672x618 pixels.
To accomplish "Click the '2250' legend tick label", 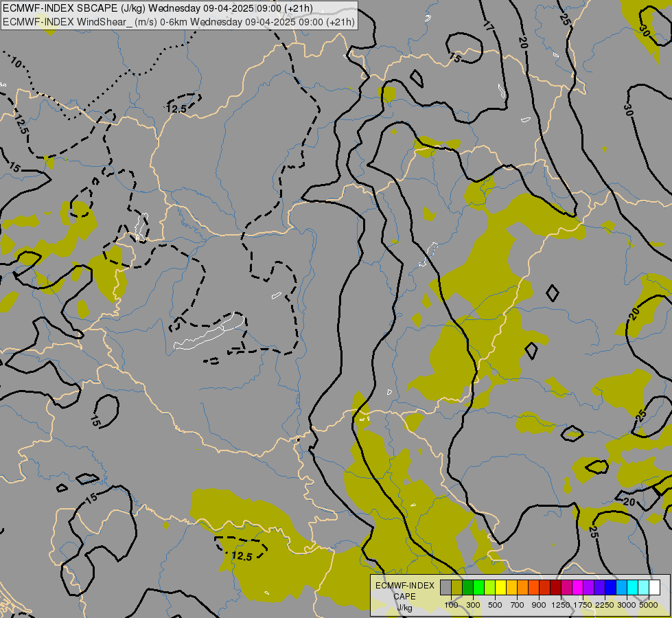I will click(x=605, y=605).
